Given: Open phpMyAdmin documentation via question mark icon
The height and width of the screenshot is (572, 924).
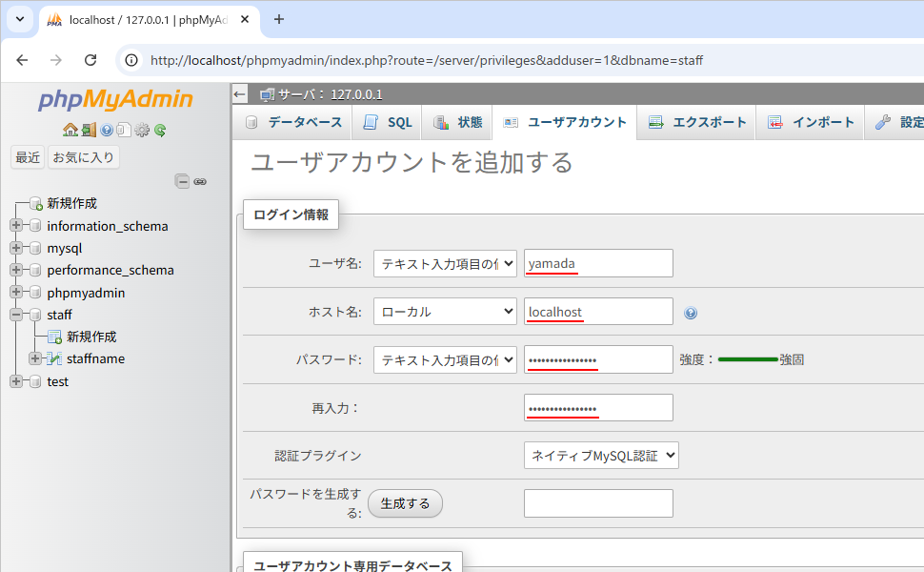Looking at the screenshot, I should (x=106, y=131).
